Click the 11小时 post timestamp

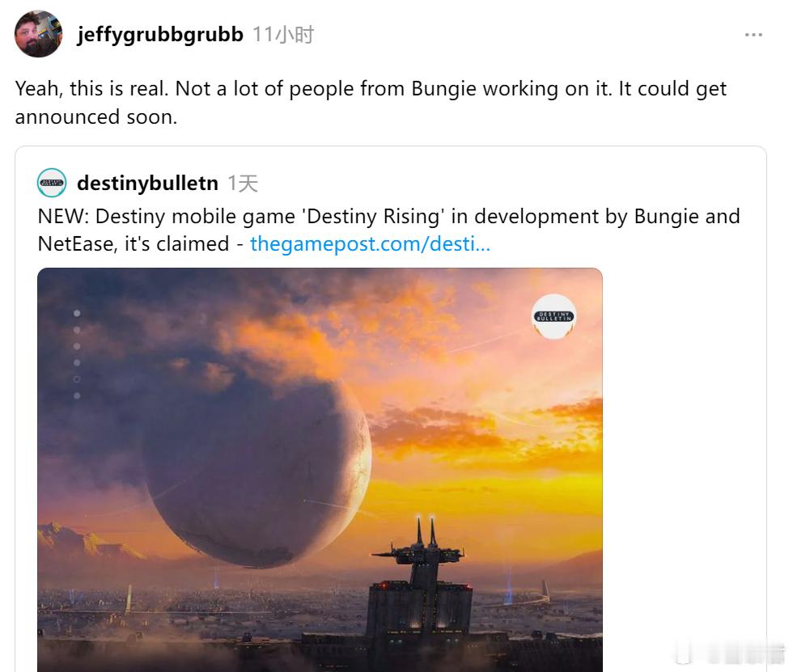[x=282, y=35]
